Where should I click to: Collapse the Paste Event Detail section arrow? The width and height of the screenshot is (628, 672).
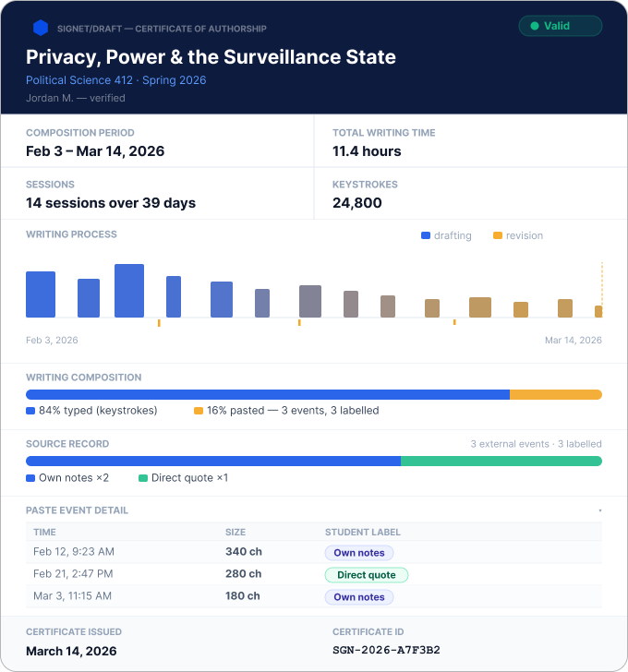point(599,510)
